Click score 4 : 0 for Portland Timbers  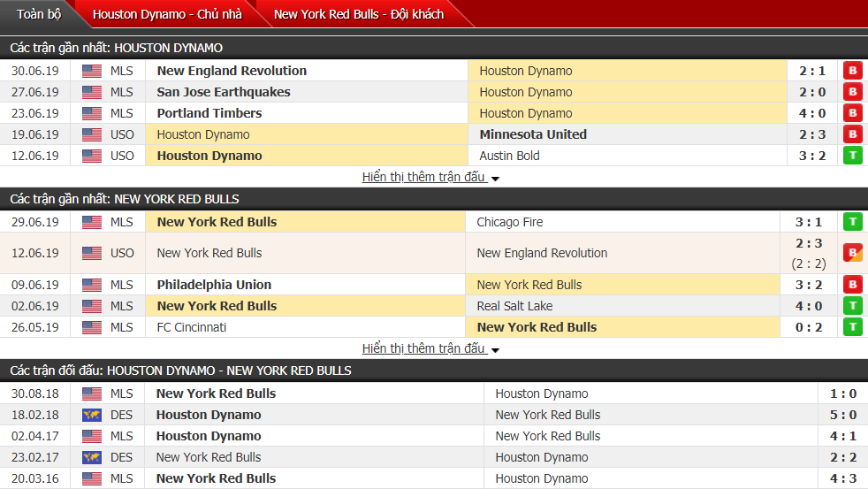pyautogui.click(x=812, y=113)
